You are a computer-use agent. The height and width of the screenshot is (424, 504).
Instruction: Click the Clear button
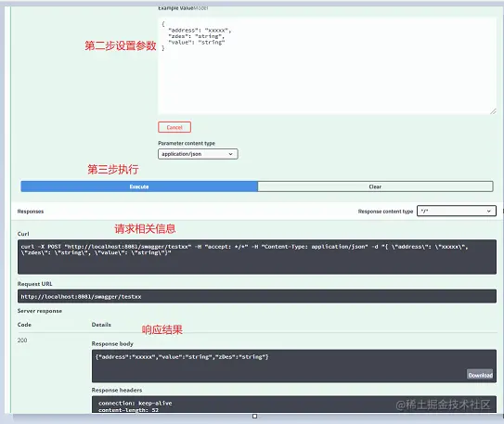point(375,186)
